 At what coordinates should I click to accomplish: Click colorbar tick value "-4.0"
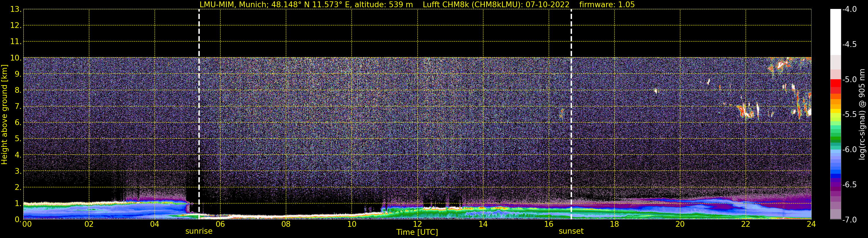coord(850,10)
